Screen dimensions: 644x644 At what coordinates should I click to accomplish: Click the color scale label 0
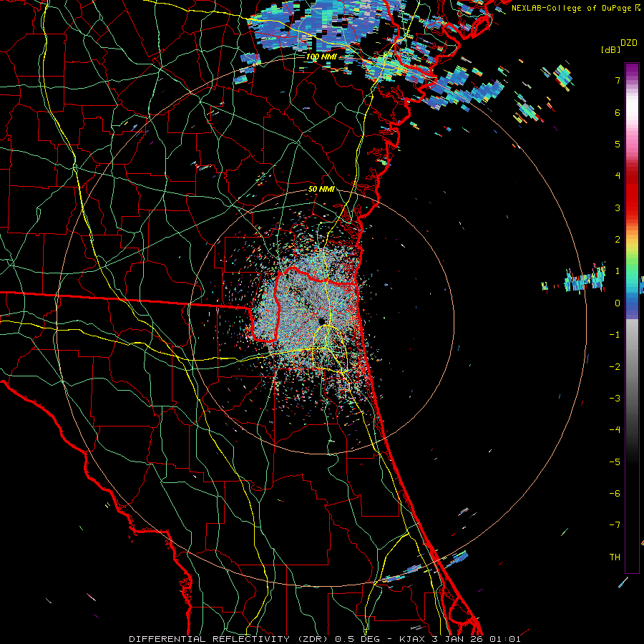(618, 303)
